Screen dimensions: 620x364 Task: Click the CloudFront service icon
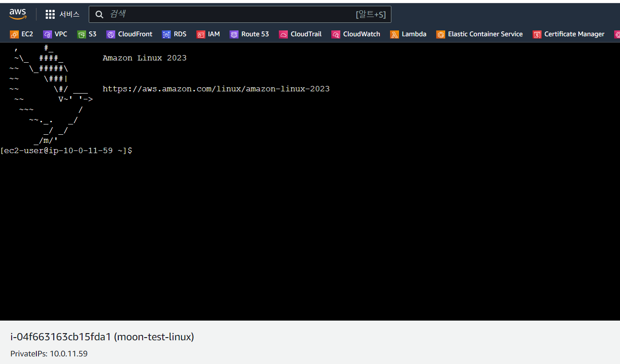tap(111, 34)
